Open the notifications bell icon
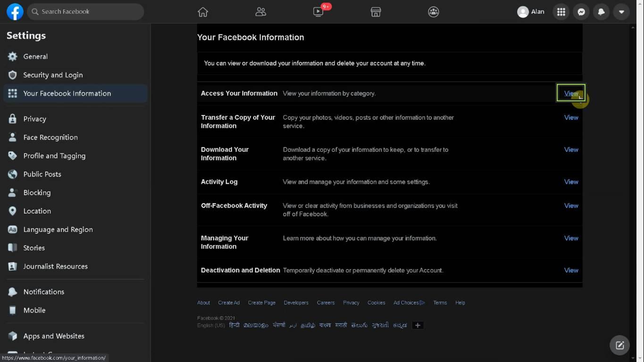644x362 pixels. tap(602, 12)
